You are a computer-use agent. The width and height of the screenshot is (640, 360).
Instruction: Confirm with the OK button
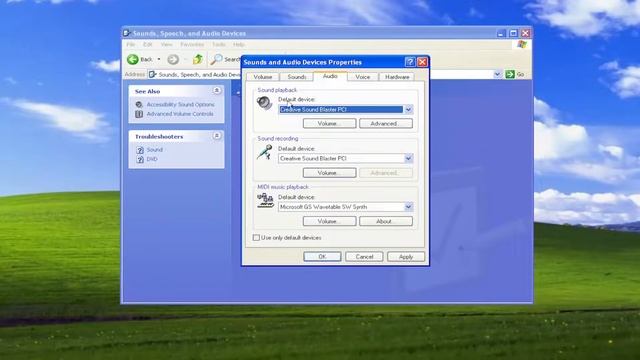tap(322, 257)
